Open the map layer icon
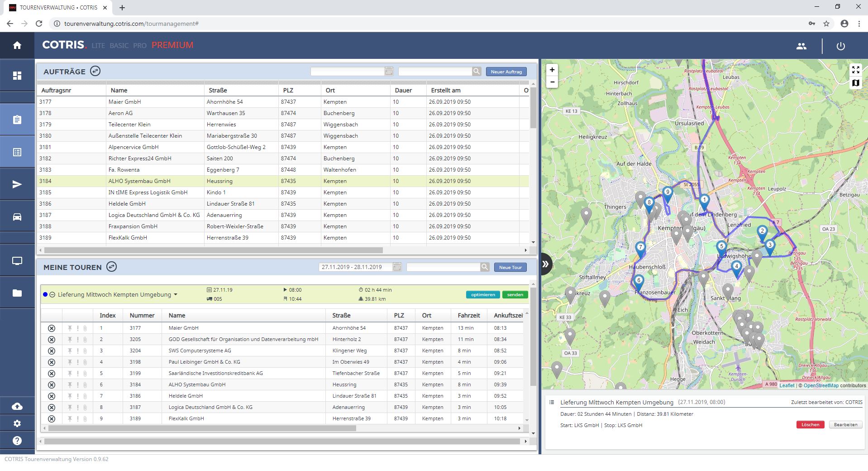 click(x=855, y=83)
